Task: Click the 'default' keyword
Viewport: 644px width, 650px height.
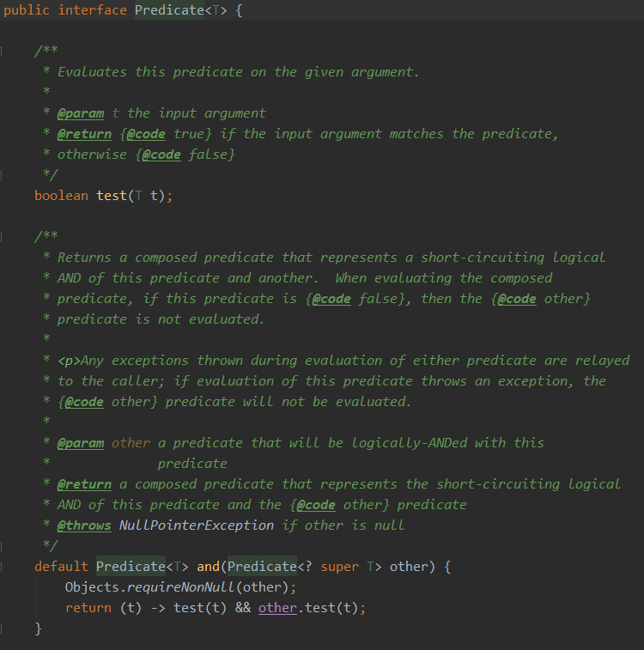Action: (61, 567)
